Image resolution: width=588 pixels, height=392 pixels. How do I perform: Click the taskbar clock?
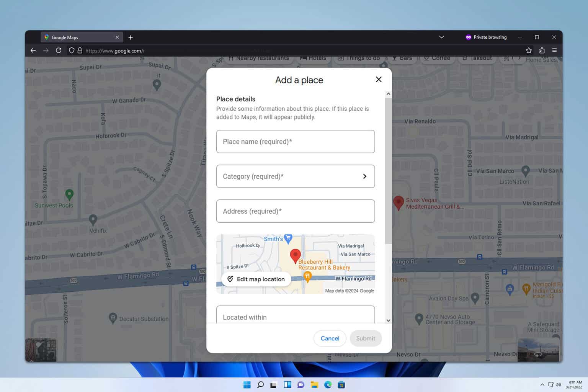pos(575,385)
